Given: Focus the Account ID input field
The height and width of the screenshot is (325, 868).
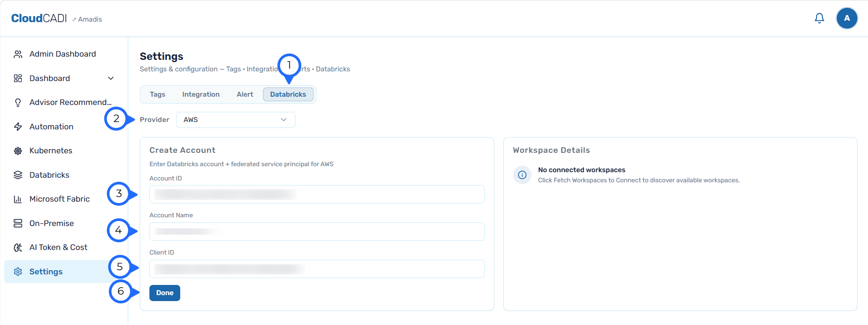Looking at the screenshot, I should (317, 194).
